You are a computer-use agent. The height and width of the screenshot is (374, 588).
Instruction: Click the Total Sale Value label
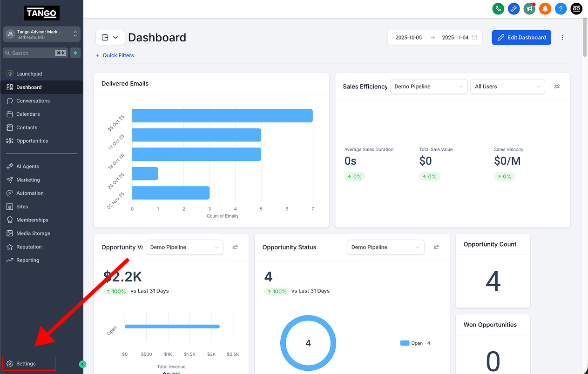coord(436,149)
